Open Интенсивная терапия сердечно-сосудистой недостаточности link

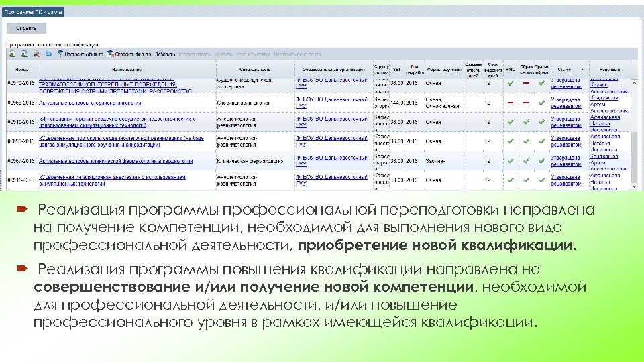[117, 122]
